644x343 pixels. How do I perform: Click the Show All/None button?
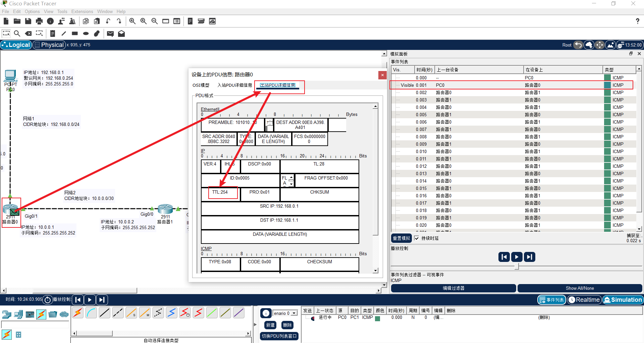point(580,288)
